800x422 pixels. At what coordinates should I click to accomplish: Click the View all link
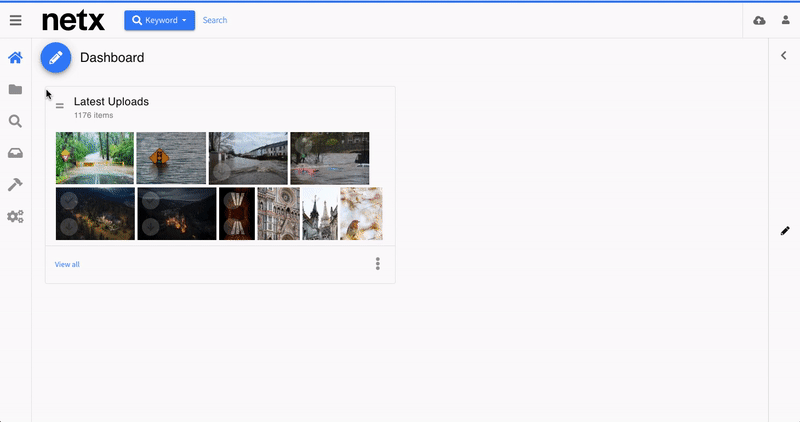click(x=67, y=265)
